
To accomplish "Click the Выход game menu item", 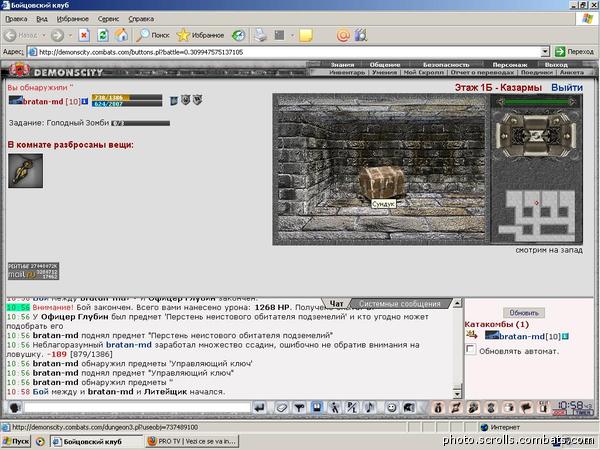I will click(556, 65).
